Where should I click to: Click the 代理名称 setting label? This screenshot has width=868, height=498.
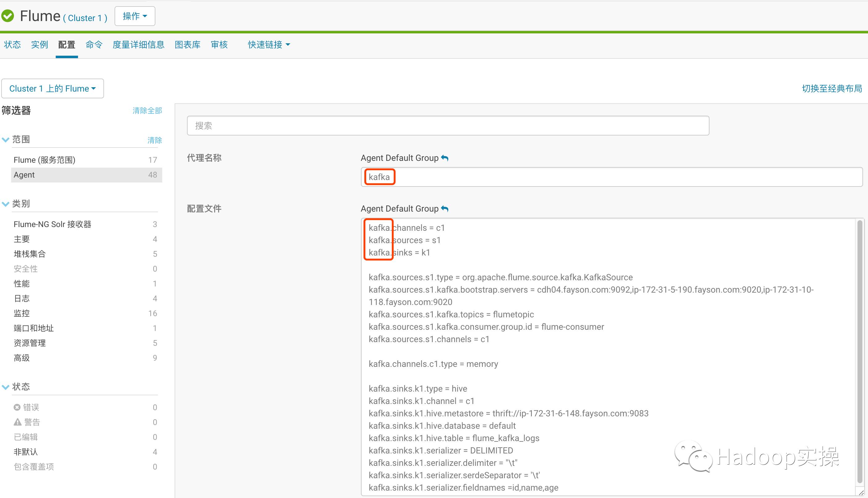click(204, 158)
